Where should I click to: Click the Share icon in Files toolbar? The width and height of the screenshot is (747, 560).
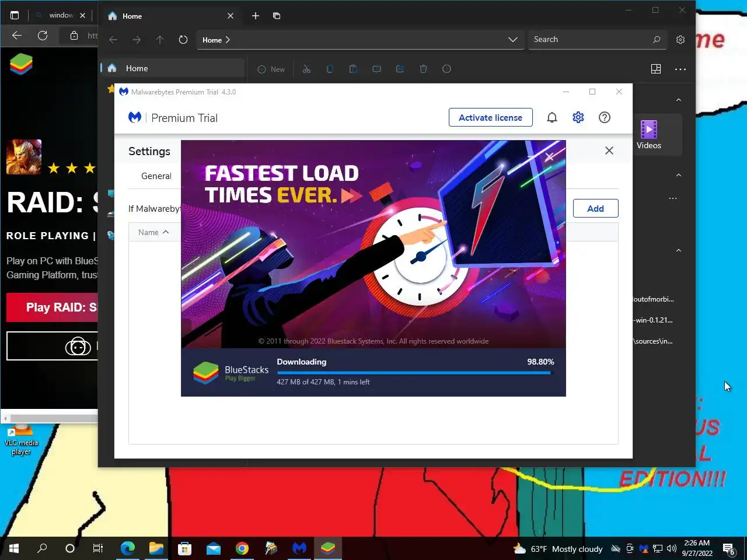click(x=400, y=69)
